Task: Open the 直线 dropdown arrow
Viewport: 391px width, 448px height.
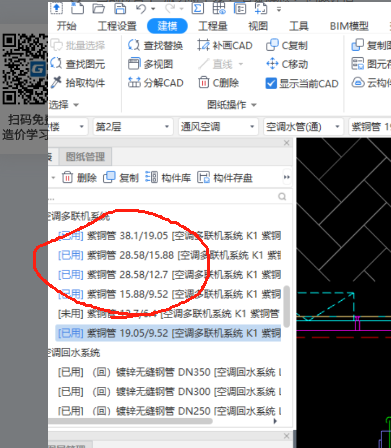Action: [241, 64]
